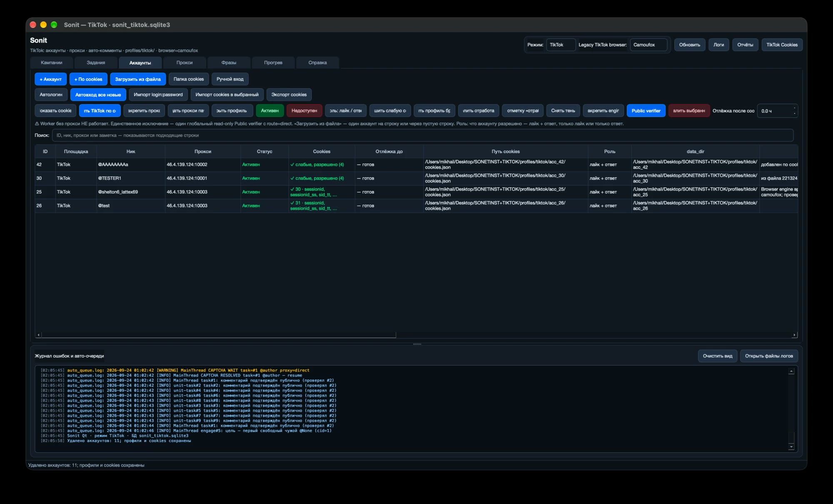833x504 pixels.
Task: Select the @TESTER1 account row
Action: point(416,178)
